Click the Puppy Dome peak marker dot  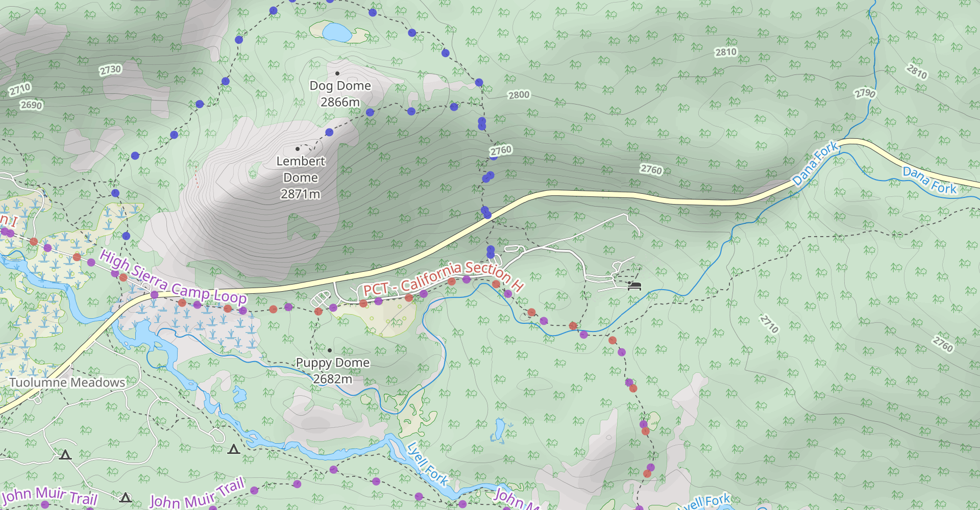point(330,350)
